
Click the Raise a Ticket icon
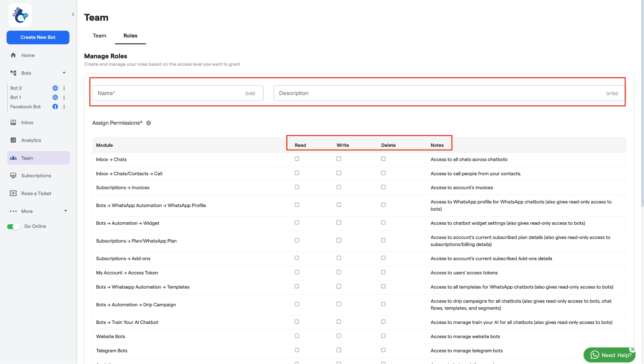click(x=13, y=193)
